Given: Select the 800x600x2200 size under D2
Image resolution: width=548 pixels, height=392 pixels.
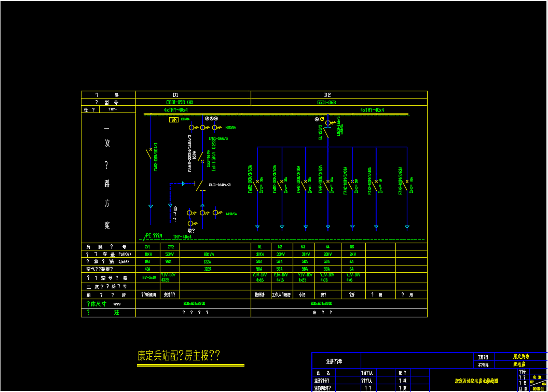Looking at the screenshot, I should point(322,303).
